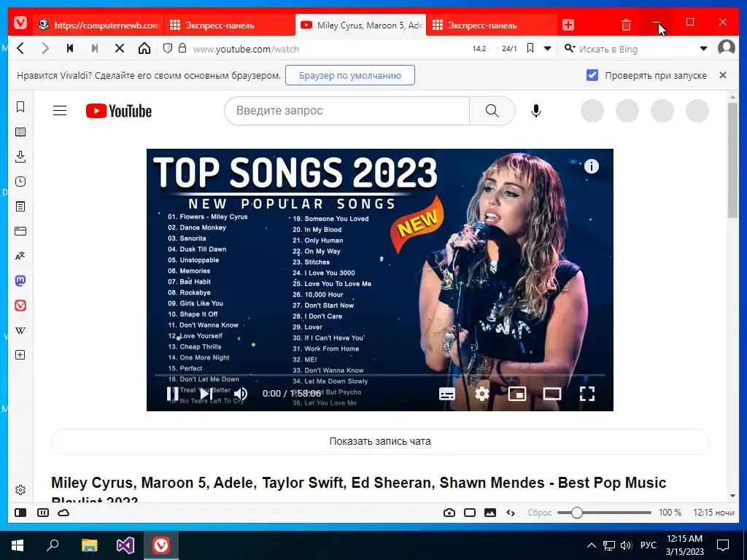The width and height of the screenshot is (747, 560).
Task: Open the user profile avatar
Action: pos(726,47)
